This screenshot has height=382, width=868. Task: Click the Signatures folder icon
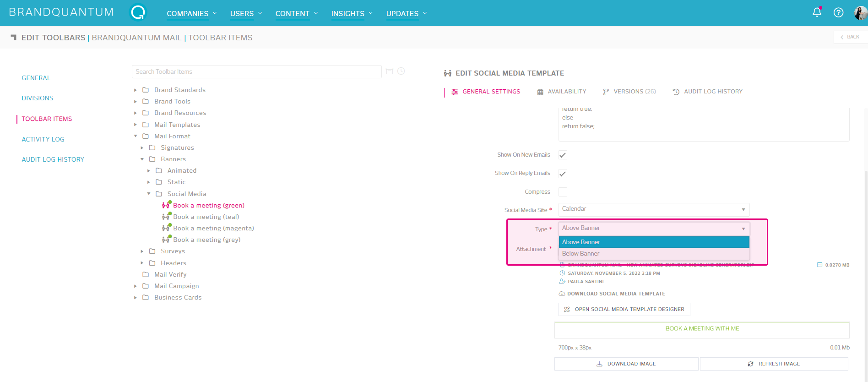click(152, 147)
